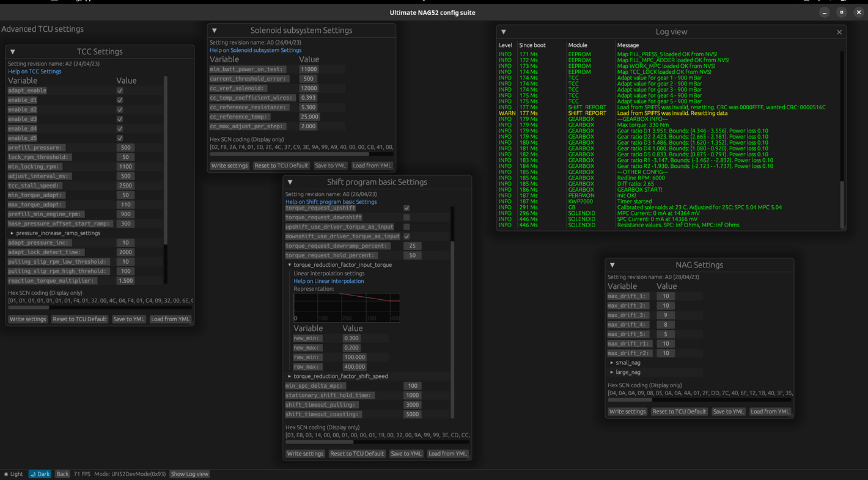Toggle enable_d3 checkbox

click(x=119, y=119)
